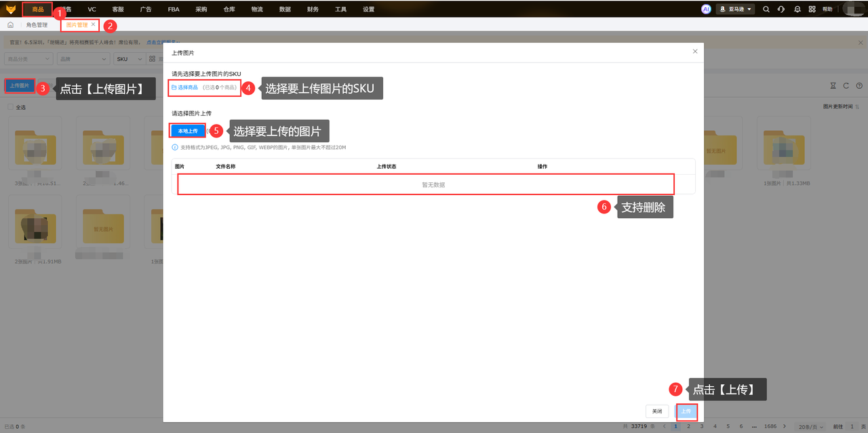Click the 本地上传 local upload button
The image size is (868, 433).
point(188,130)
